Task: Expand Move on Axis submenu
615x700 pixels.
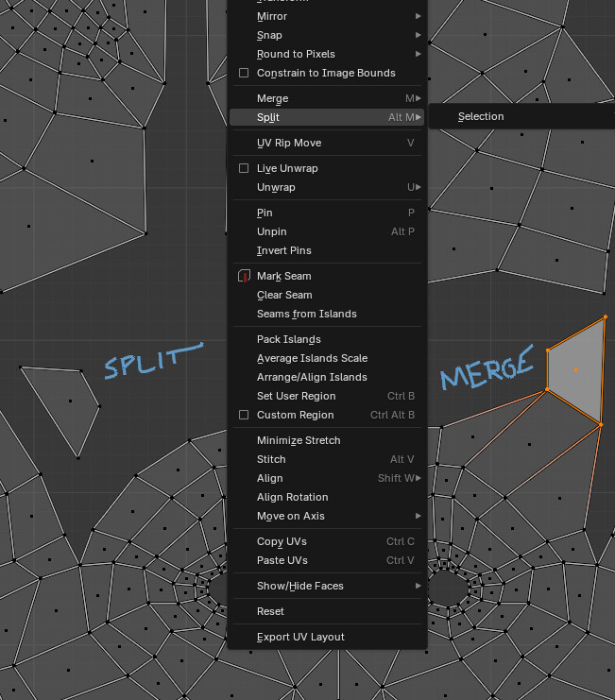Action: click(327, 516)
